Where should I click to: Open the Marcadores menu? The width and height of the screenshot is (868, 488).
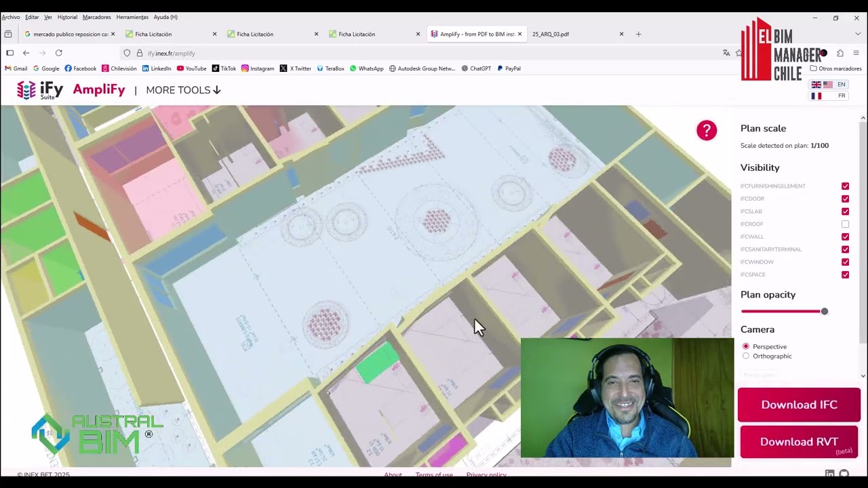click(x=96, y=17)
